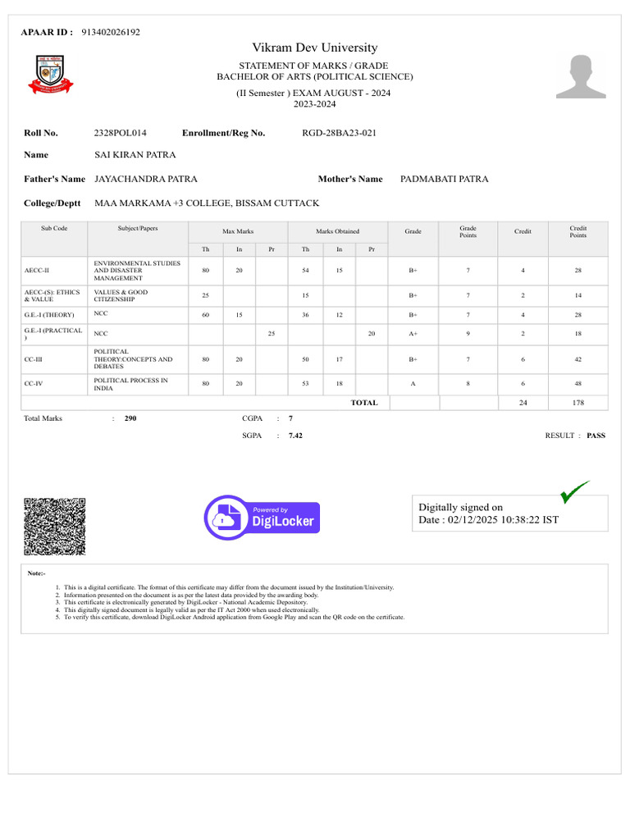
Task: Click total credit points value 178
Action: (578, 403)
